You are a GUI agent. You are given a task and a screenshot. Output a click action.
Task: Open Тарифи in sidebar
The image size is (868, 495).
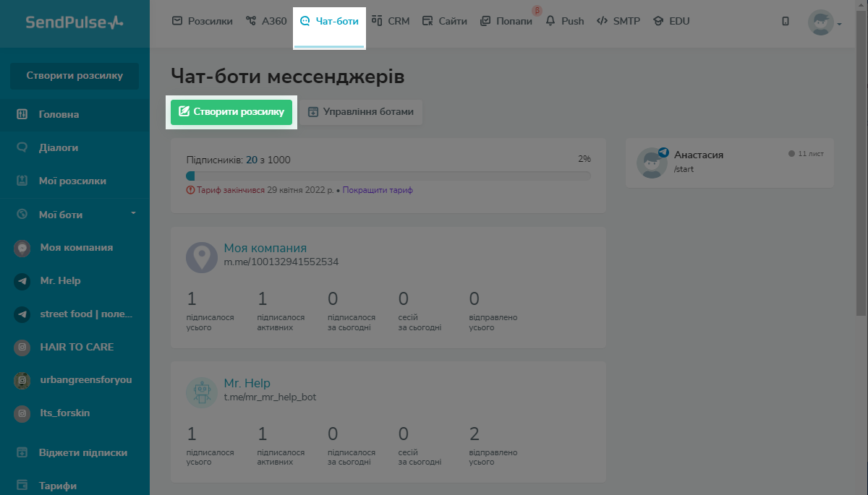click(58, 486)
